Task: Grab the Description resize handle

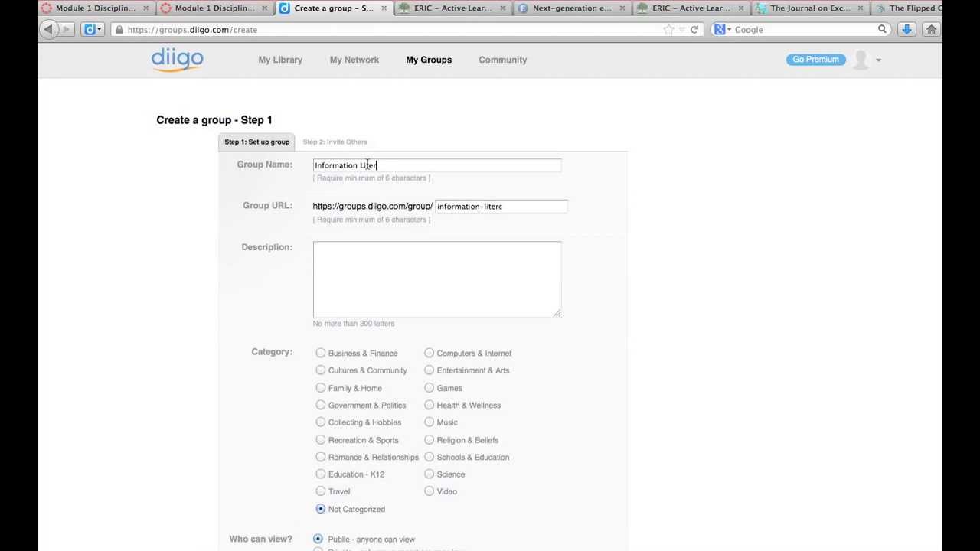Action: click(557, 312)
